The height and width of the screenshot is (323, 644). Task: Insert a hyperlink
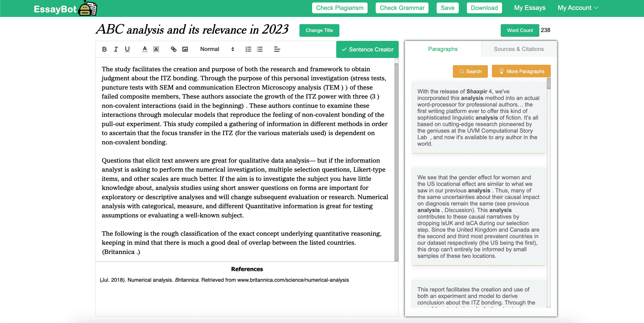pos(173,49)
